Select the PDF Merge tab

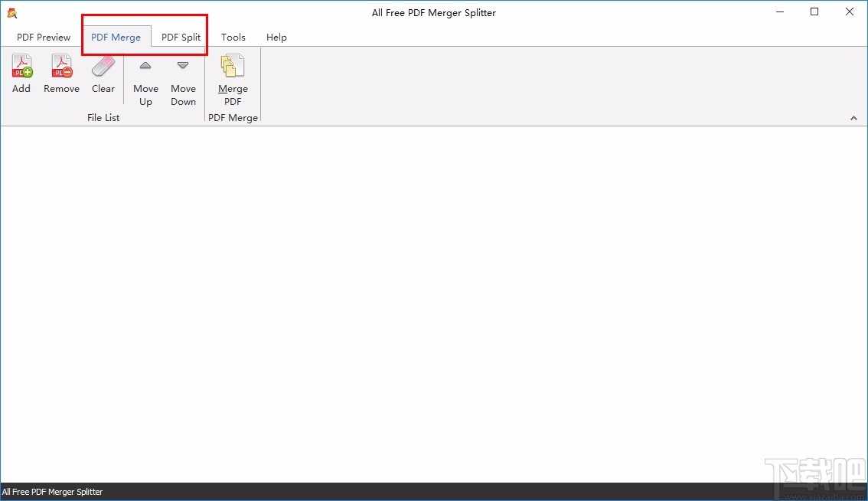pyautogui.click(x=116, y=37)
